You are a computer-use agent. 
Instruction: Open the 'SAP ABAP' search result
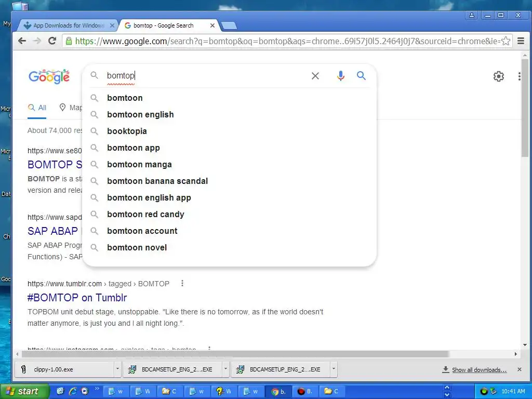point(53,231)
